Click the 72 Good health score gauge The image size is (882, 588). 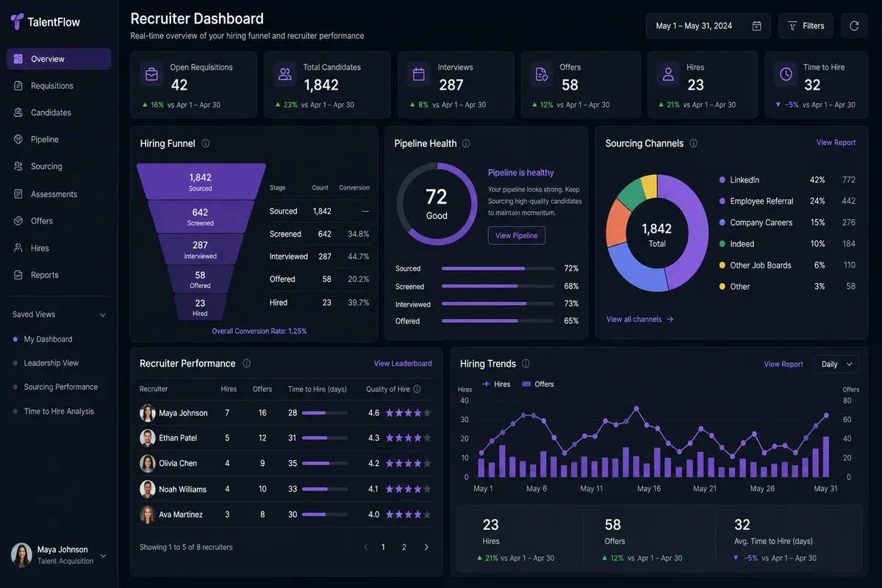coord(437,204)
